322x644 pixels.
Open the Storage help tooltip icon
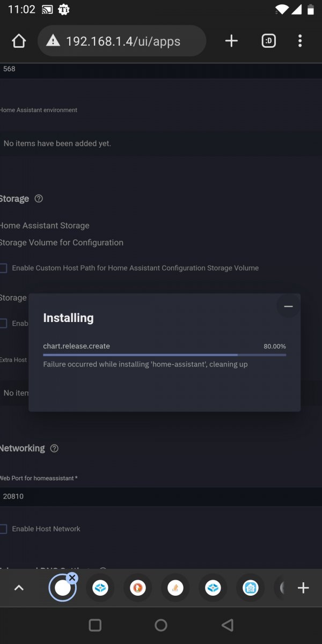tap(39, 199)
